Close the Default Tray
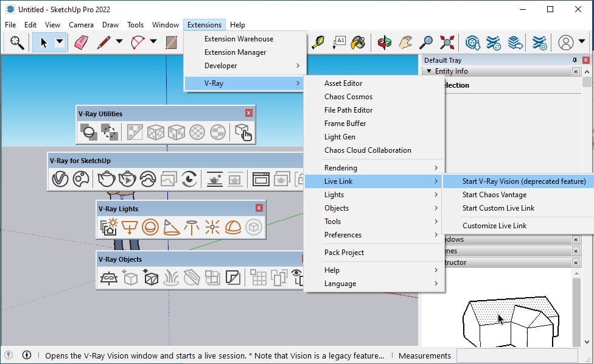The width and height of the screenshot is (594, 364). [x=585, y=60]
